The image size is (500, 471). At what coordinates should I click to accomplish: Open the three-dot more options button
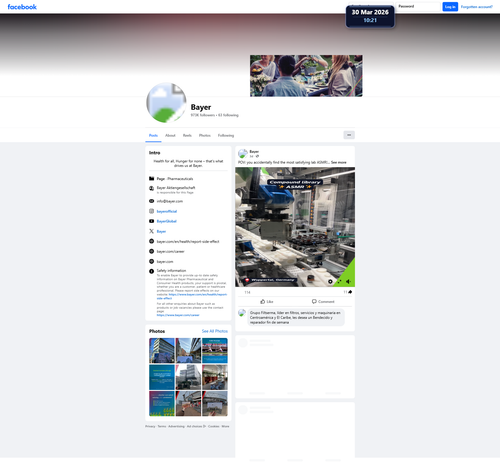click(349, 135)
